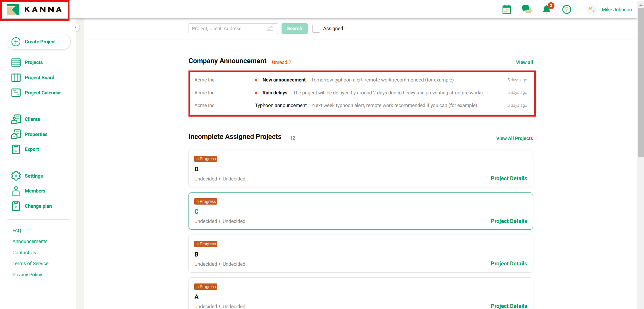Click the help question mark icon
Viewport: 644px width, 309px height.
[x=567, y=9]
